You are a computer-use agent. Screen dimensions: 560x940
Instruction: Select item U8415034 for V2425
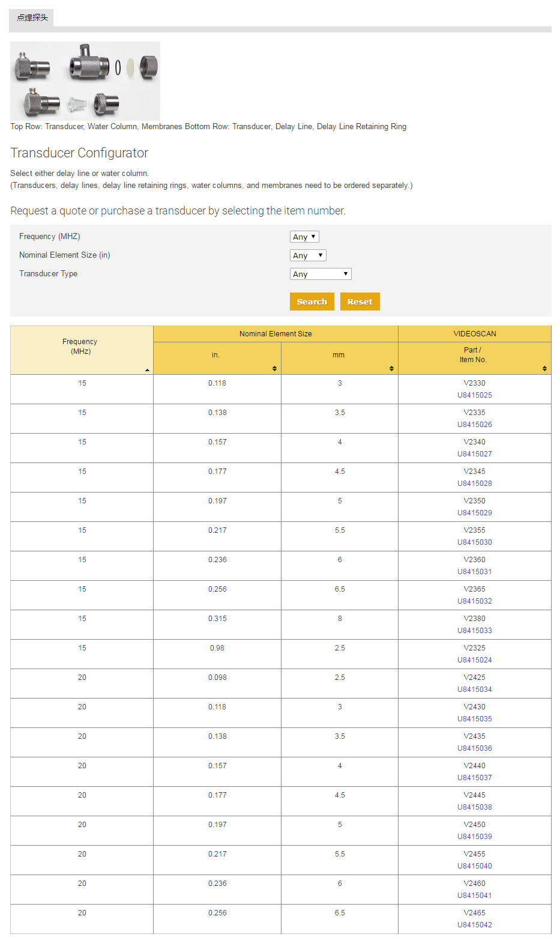click(x=475, y=690)
